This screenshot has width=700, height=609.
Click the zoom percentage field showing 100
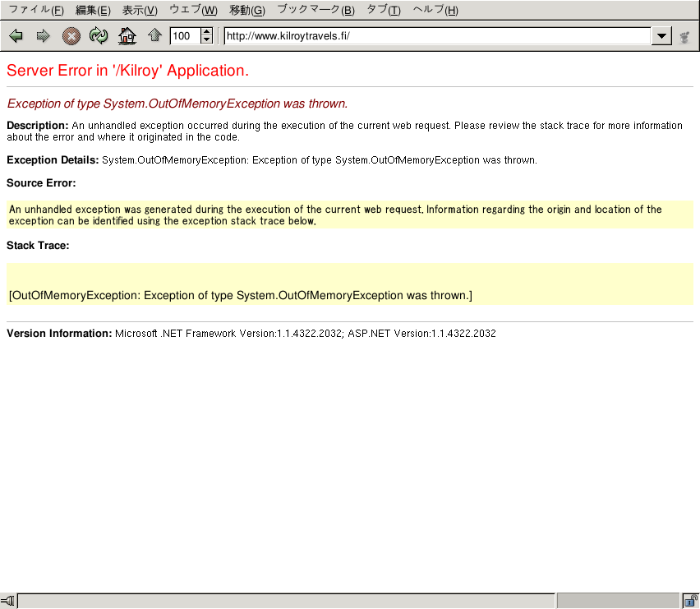tap(184, 36)
